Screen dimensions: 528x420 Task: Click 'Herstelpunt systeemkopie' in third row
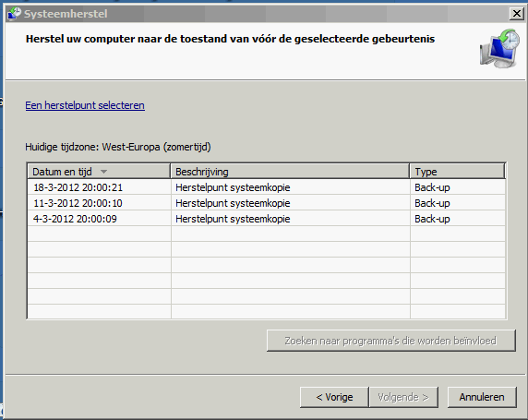(233, 219)
